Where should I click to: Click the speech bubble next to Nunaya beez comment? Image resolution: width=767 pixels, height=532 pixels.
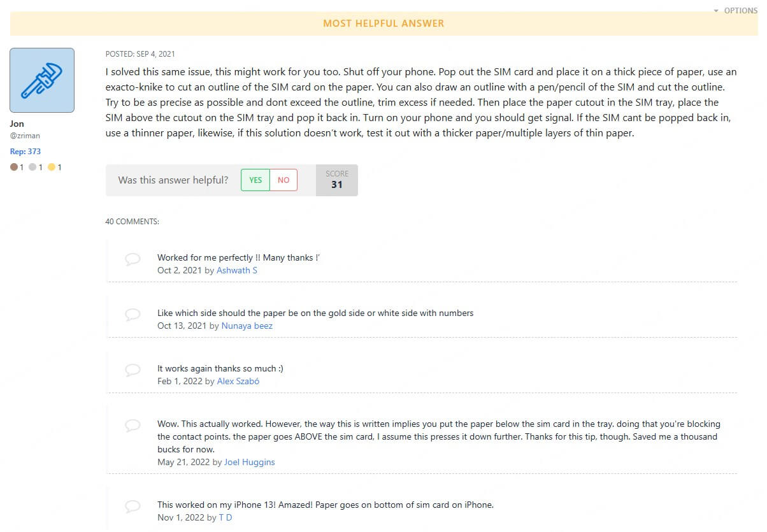pyautogui.click(x=133, y=314)
